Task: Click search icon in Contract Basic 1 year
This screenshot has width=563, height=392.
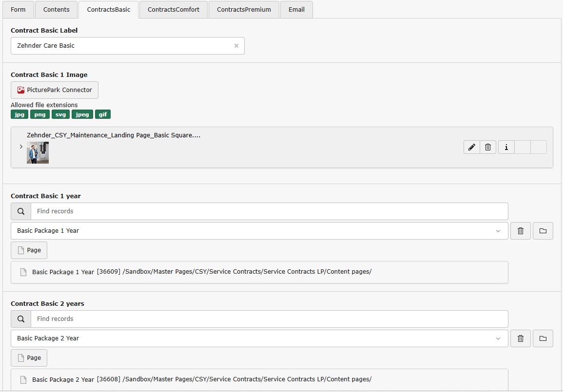Action: [x=21, y=211]
